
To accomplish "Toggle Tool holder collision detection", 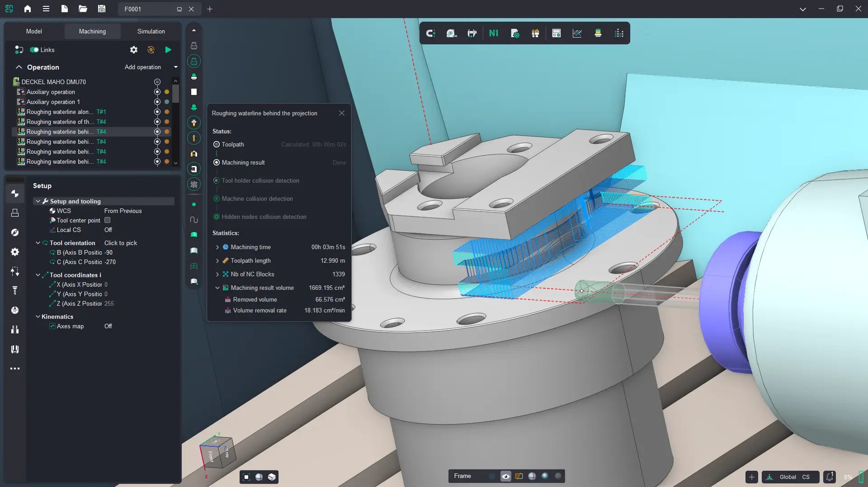I will pyautogui.click(x=217, y=180).
